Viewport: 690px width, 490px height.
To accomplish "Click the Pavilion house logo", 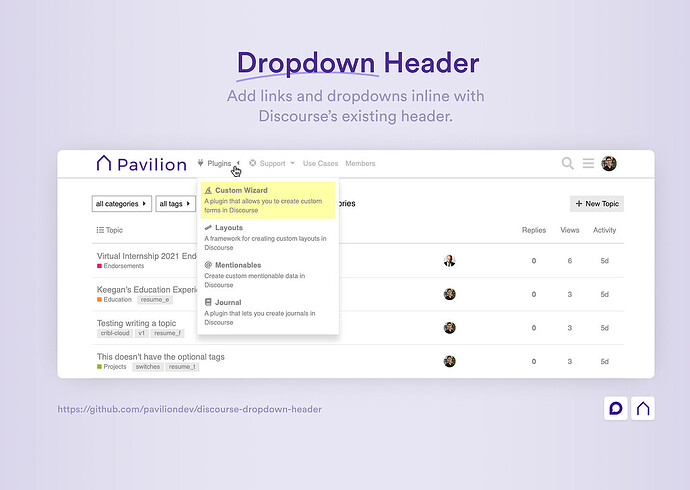I will [103, 163].
